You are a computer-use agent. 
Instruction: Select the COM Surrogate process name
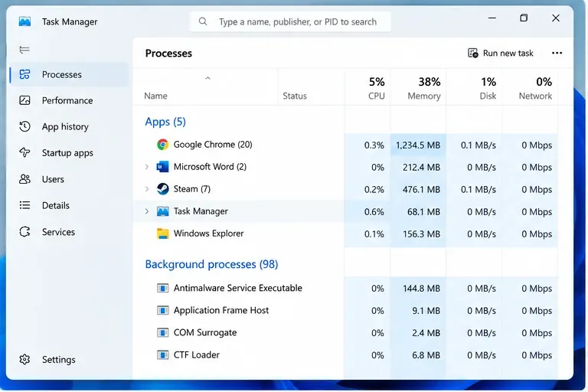(x=204, y=332)
